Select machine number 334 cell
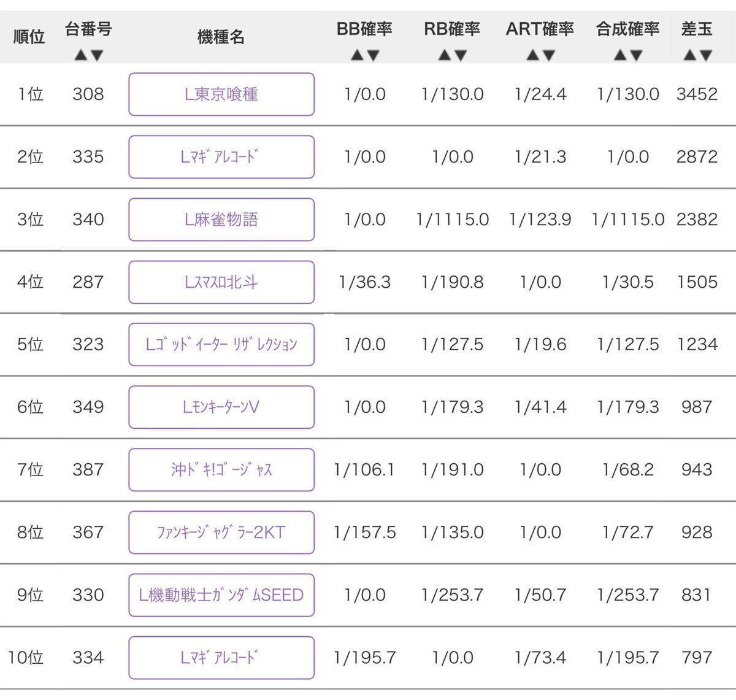Image resolution: width=736 pixels, height=700 pixels. [88, 658]
